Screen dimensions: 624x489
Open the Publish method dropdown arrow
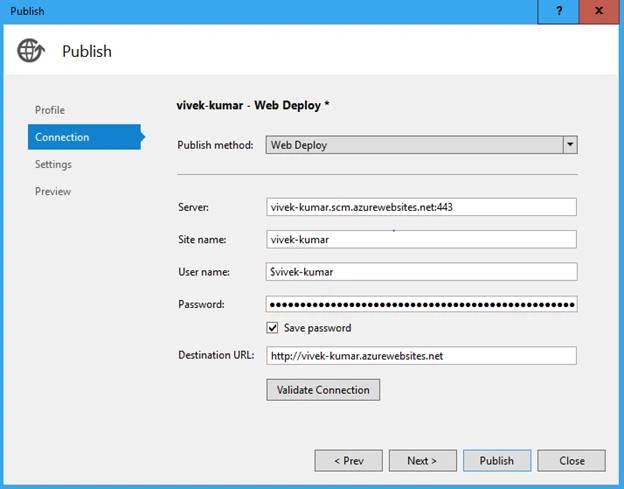[x=570, y=145]
